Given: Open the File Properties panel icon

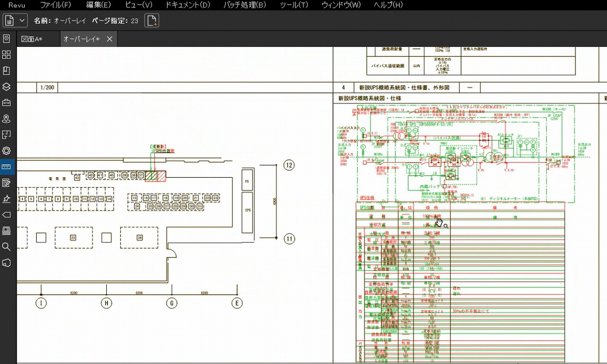Looking at the screenshot, I should tap(7, 39).
